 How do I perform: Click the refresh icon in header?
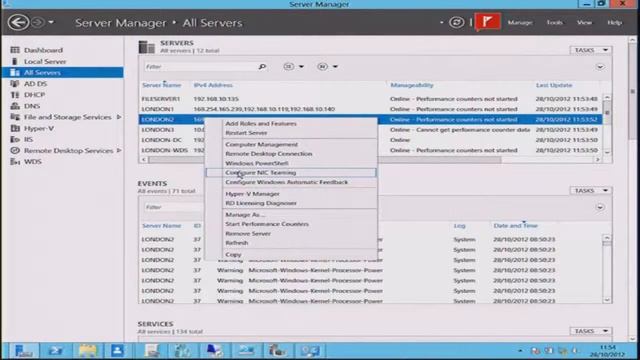456,22
